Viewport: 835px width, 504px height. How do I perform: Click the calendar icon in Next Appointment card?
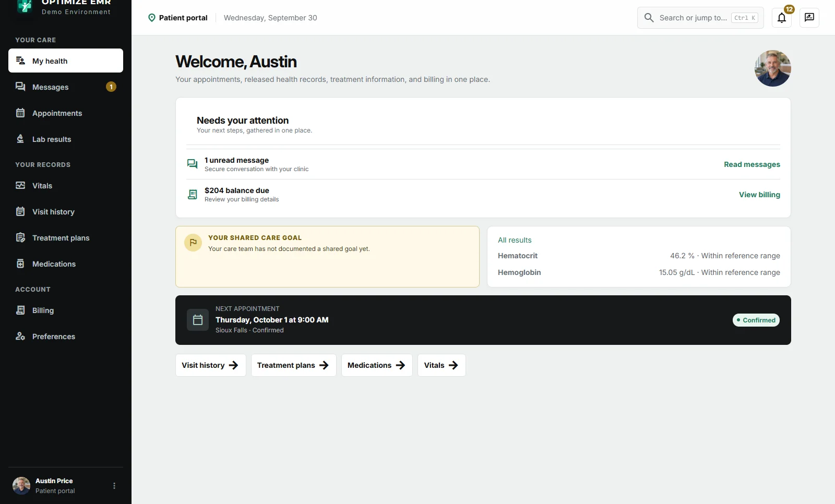198,320
